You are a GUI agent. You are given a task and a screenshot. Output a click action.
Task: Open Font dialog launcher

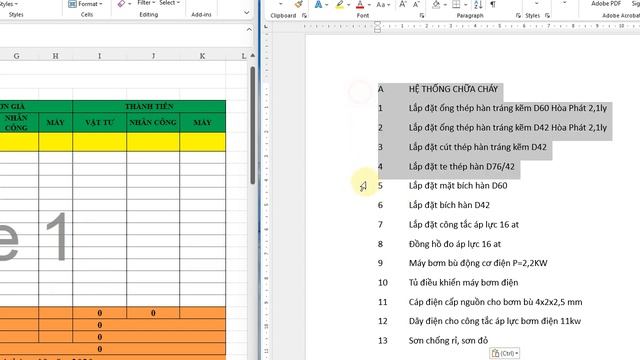coord(422,16)
